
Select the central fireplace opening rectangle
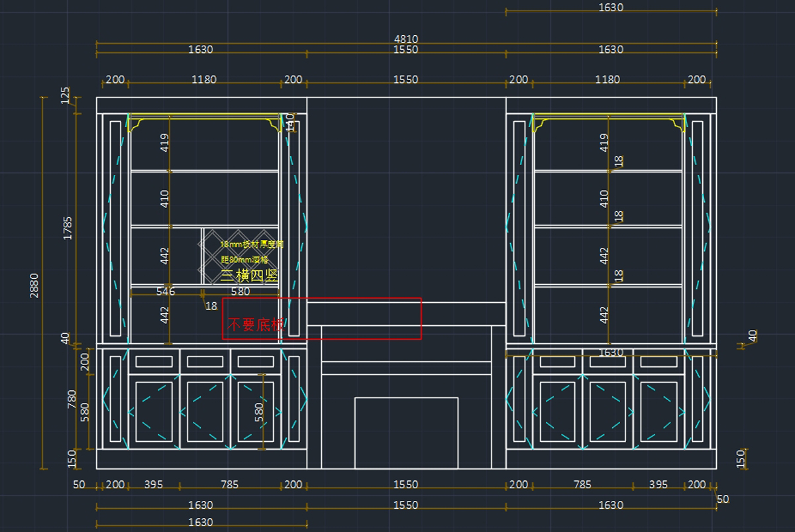pos(406,433)
